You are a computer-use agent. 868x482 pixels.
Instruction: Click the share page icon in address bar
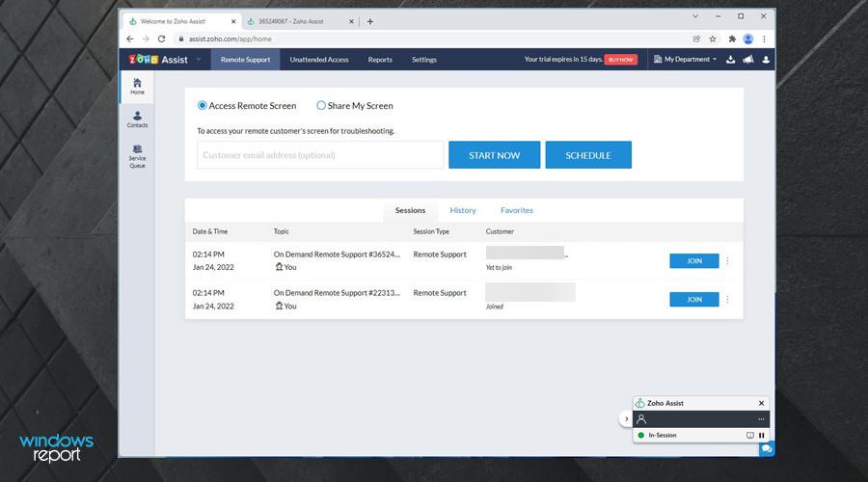pos(696,39)
